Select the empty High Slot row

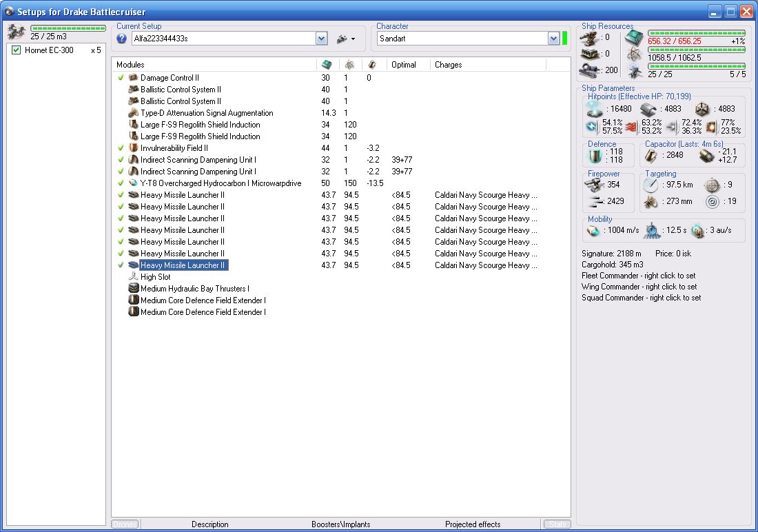point(155,277)
